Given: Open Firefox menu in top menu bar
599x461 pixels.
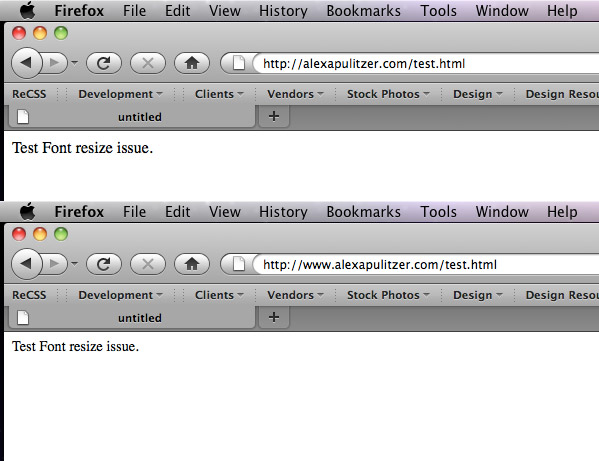Looking at the screenshot, I should [x=79, y=11].
